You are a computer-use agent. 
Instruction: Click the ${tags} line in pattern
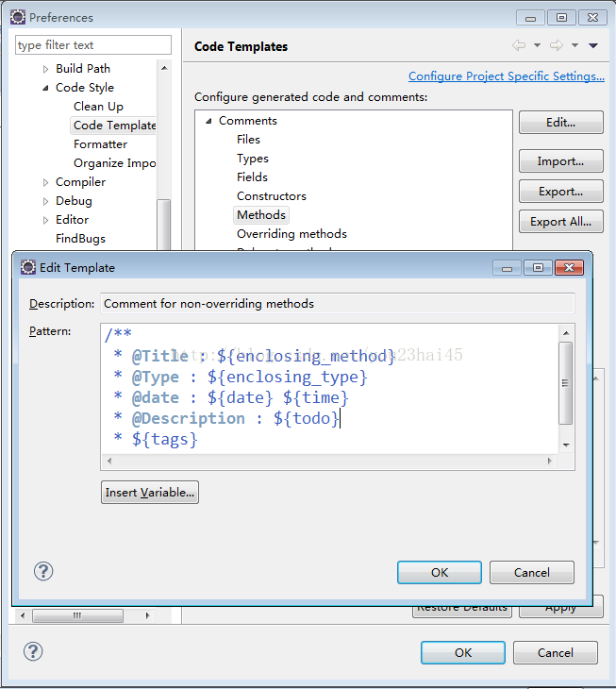(156, 439)
